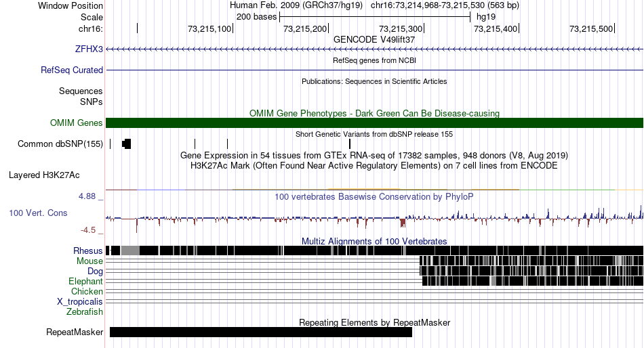Select the Elephant alignment row label
This screenshot has width=644, height=348.
coord(85,282)
